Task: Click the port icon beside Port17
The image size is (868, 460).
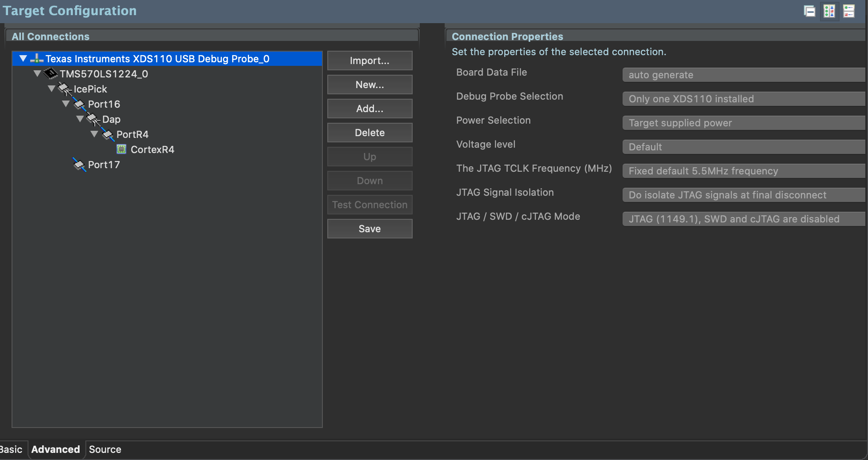Action: click(x=79, y=165)
